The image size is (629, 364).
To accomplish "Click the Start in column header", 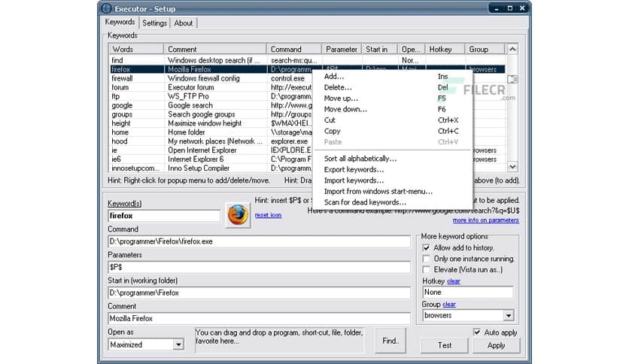I will coord(379,50).
